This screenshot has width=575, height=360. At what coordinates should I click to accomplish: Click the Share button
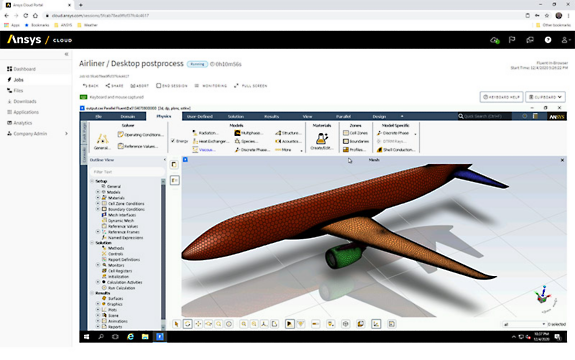click(x=114, y=86)
